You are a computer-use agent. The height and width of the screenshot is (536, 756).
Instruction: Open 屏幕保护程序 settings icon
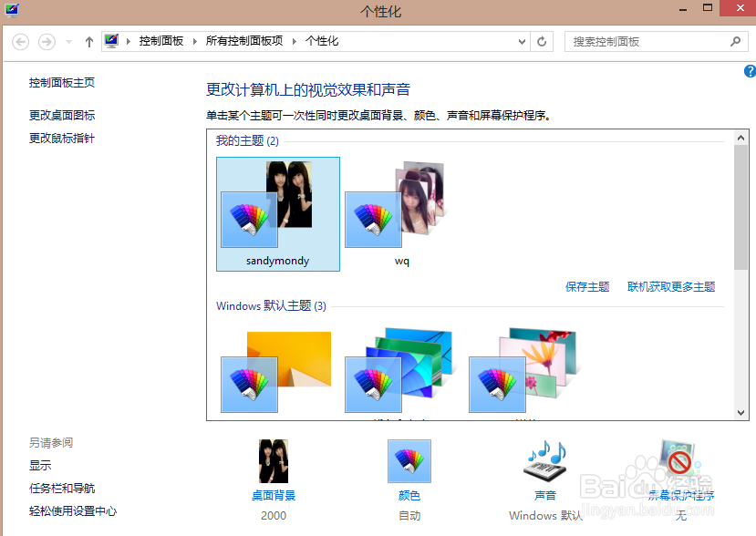pyautogui.click(x=681, y=461)
